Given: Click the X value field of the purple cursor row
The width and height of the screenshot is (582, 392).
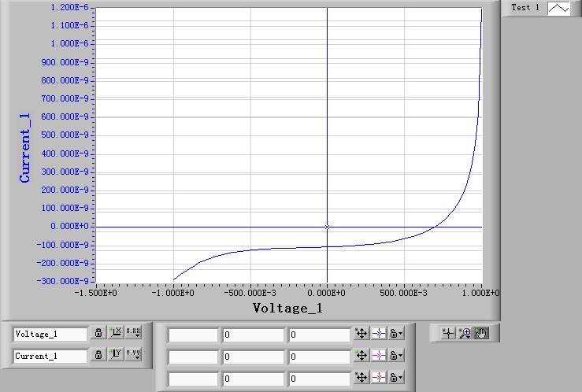Looking at the screenshot, I should 254,357.
